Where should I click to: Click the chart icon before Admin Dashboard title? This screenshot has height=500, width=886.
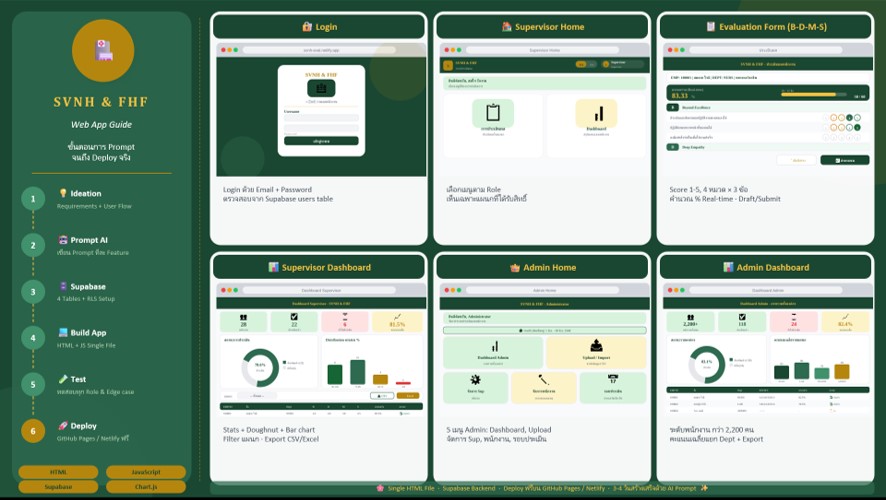(x=728, y=267)
